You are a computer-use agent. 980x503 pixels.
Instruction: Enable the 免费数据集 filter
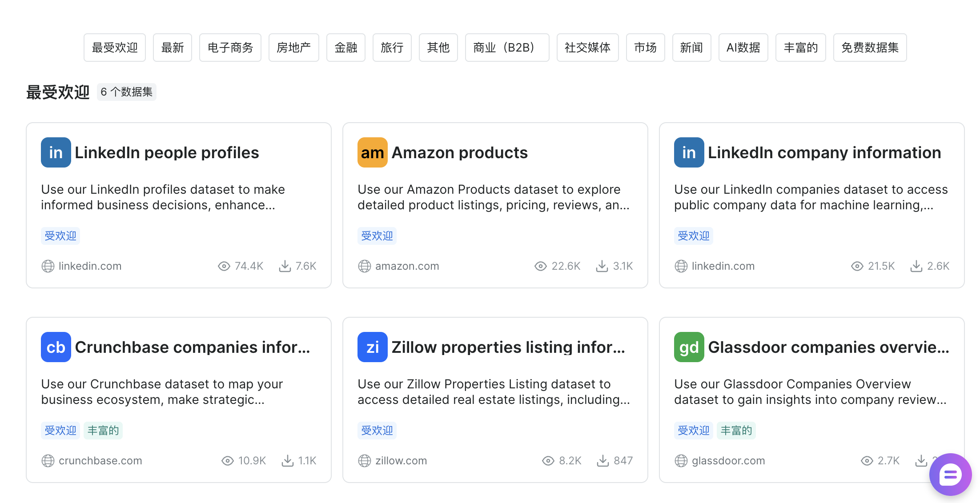870,47
